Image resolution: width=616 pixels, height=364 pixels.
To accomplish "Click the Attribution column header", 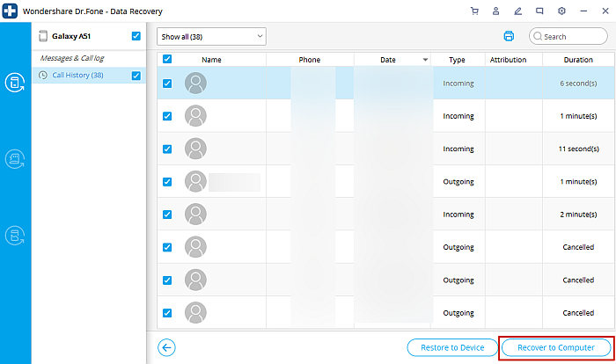I will (508, 60).
